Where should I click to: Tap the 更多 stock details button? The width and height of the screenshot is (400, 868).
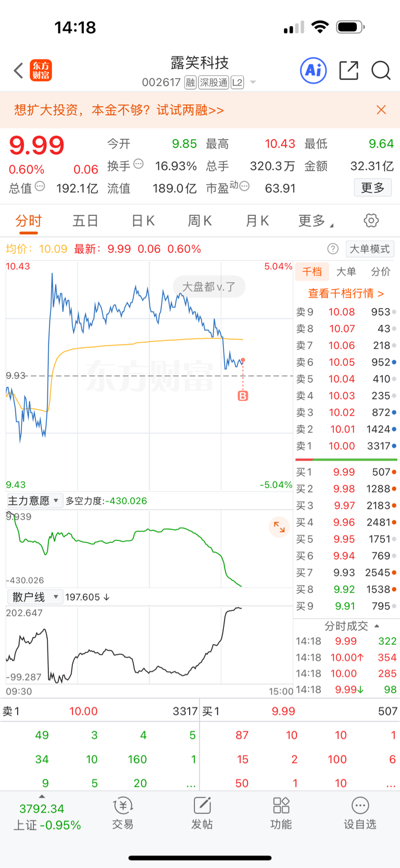373,188
